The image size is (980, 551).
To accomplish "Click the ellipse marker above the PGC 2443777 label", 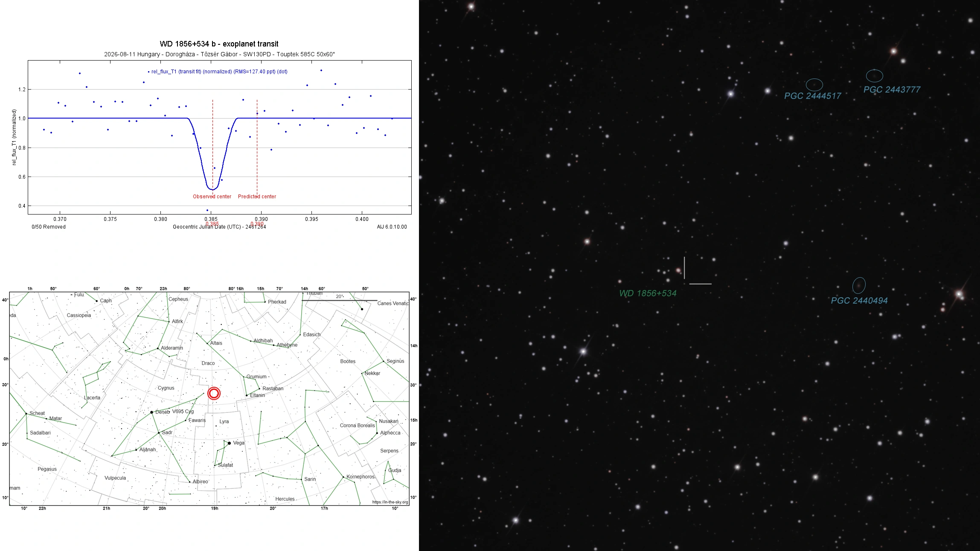I will [875, 76].
